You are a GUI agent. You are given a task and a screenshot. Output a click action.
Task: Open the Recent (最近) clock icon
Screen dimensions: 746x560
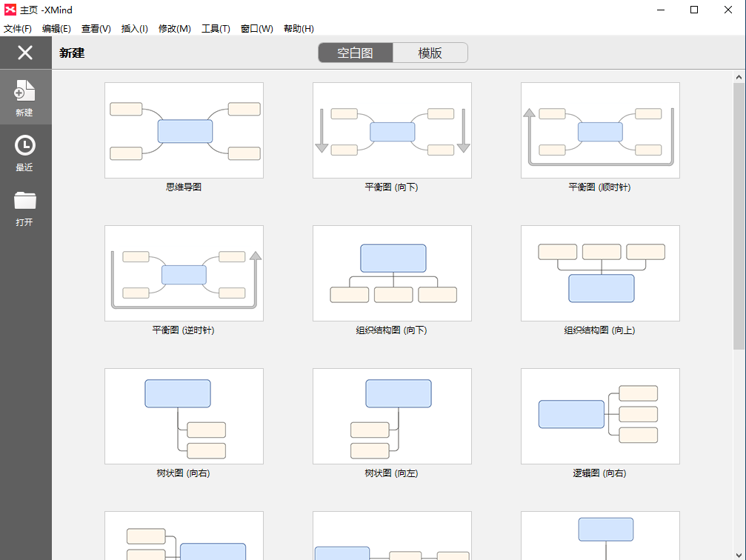coord(24,146)
